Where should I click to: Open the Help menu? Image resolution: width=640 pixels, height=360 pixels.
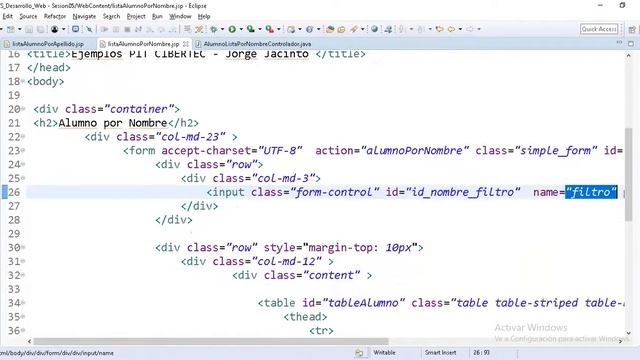click(204, 16)
